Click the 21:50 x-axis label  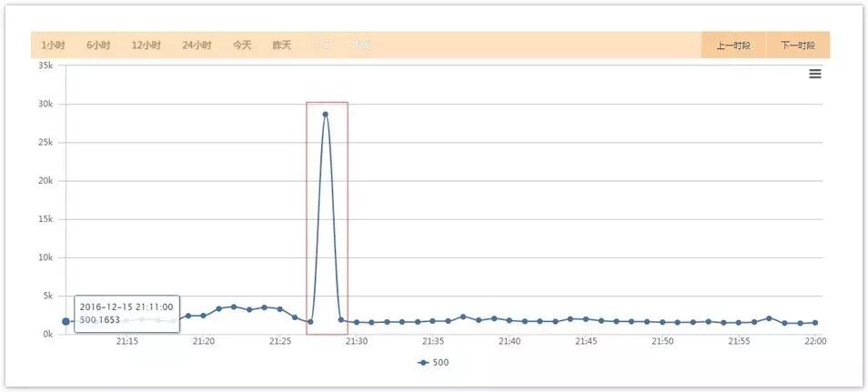[662, 342]
